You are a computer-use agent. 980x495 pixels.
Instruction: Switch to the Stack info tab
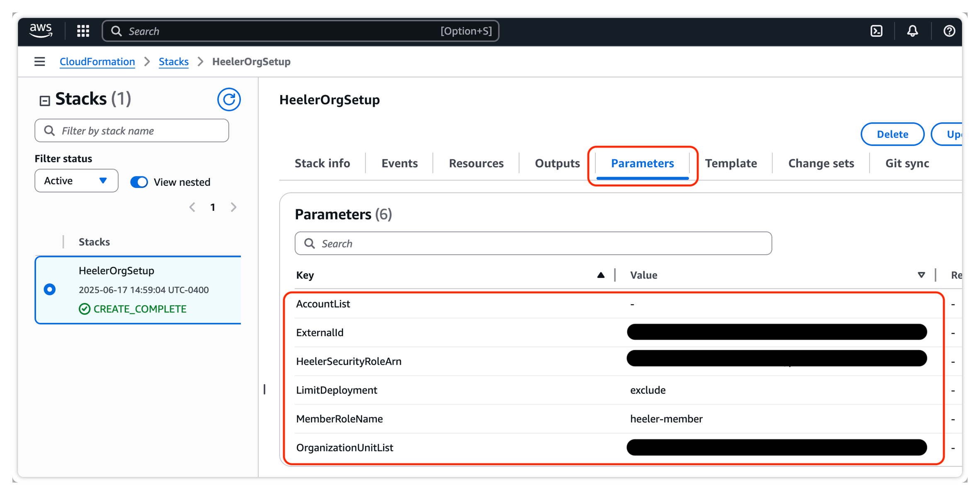[322, 163]
